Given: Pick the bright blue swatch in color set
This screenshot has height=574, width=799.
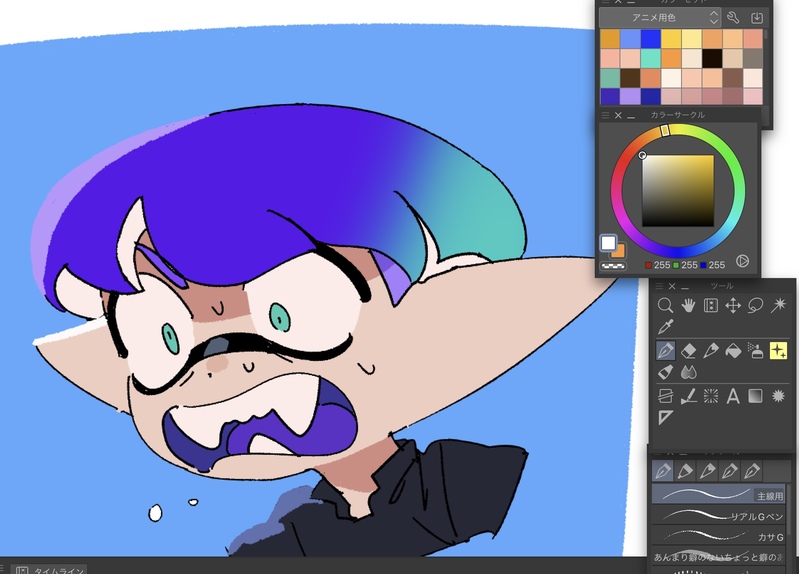Looking at the screenshot, I should point(651,39).
